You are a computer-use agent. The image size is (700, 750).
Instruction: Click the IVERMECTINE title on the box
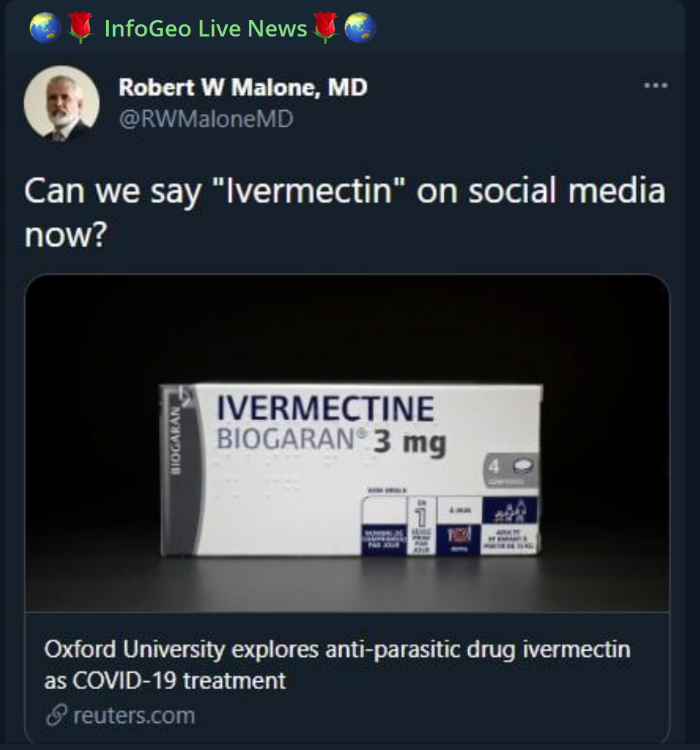326,409
